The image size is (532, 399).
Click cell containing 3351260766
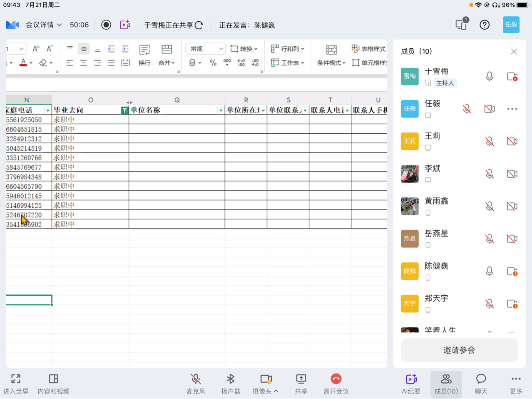click(29, 158)
